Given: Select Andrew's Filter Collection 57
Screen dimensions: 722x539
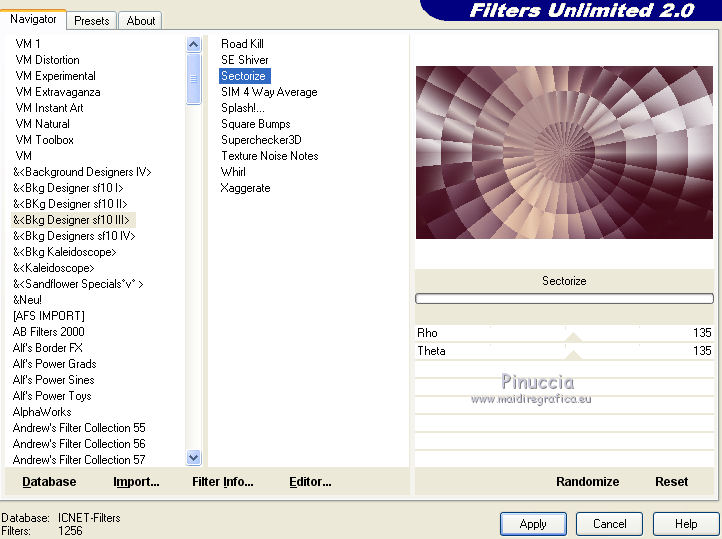Looking at the screenshot, I should pyautogui.click(x=79, y=460).
